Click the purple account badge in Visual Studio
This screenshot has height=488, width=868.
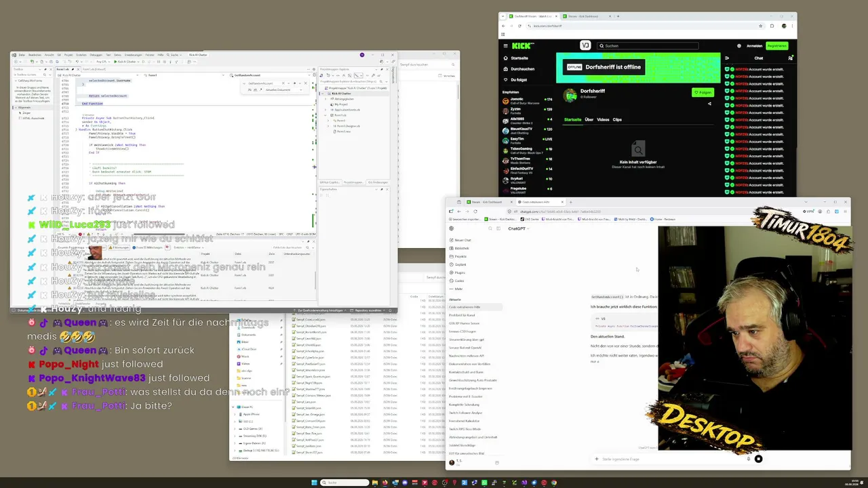[x=362, y=55]
